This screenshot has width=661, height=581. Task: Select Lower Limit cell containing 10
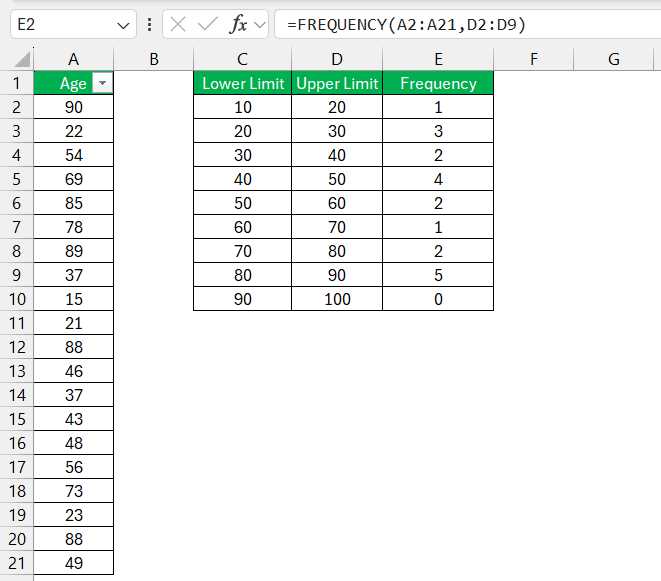[242, 107]
